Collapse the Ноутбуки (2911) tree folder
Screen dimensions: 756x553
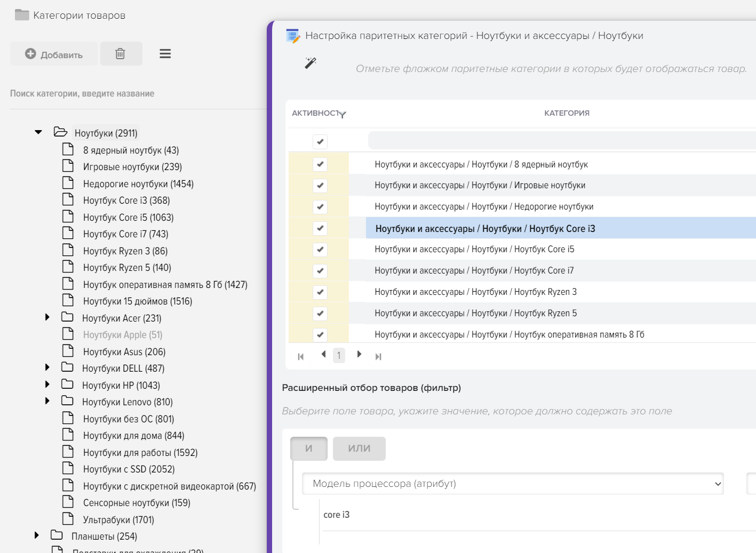(x=38, y=132)
